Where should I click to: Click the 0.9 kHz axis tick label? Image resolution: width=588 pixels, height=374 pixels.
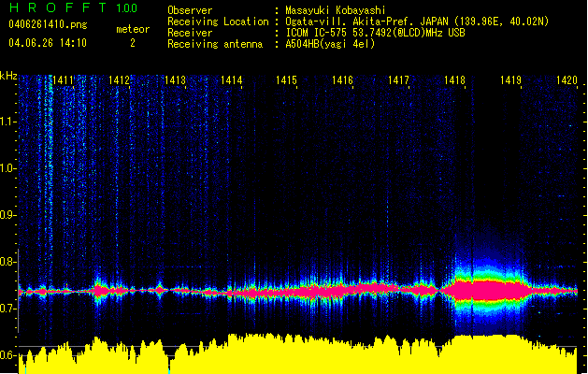click(7, 215)
